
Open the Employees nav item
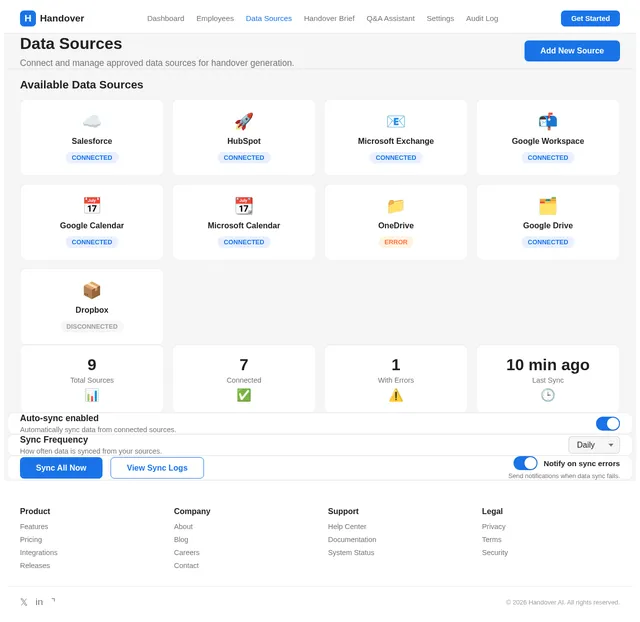(x=215, y=18)
